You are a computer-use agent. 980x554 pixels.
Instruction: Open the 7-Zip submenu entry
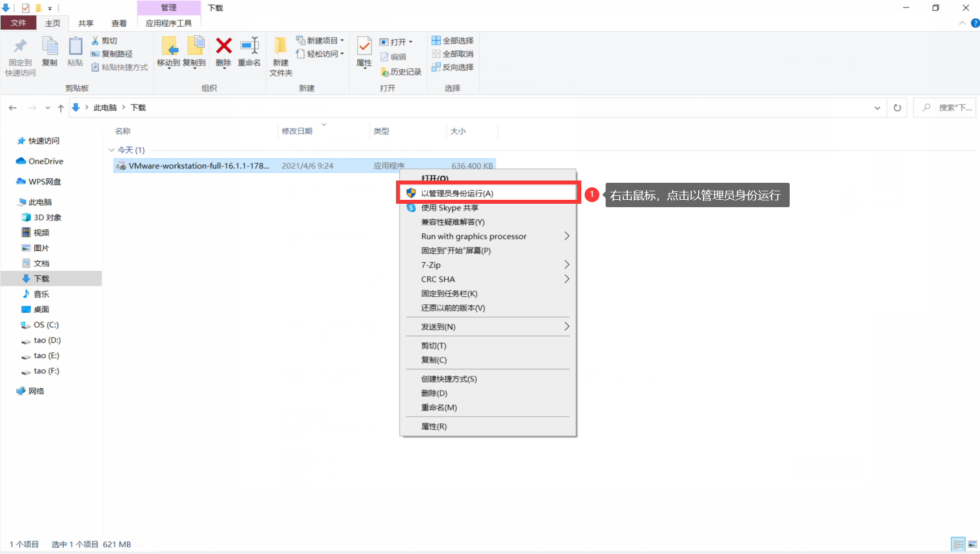(487, 265)
